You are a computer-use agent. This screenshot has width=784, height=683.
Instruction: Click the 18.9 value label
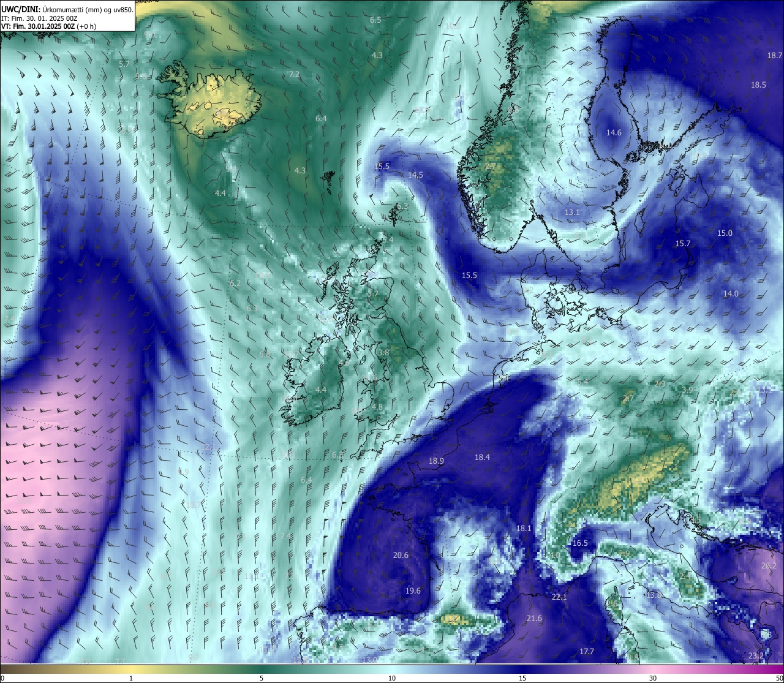coord(436,461)
